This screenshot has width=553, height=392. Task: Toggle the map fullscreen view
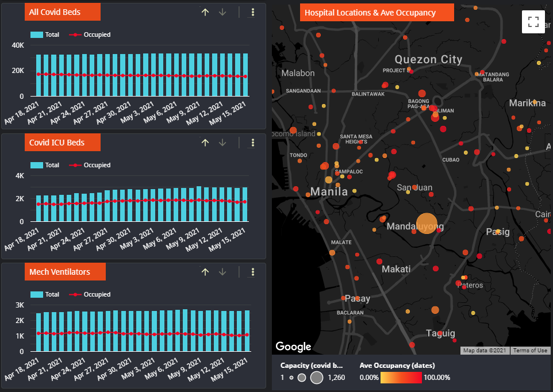pos(533,22)
